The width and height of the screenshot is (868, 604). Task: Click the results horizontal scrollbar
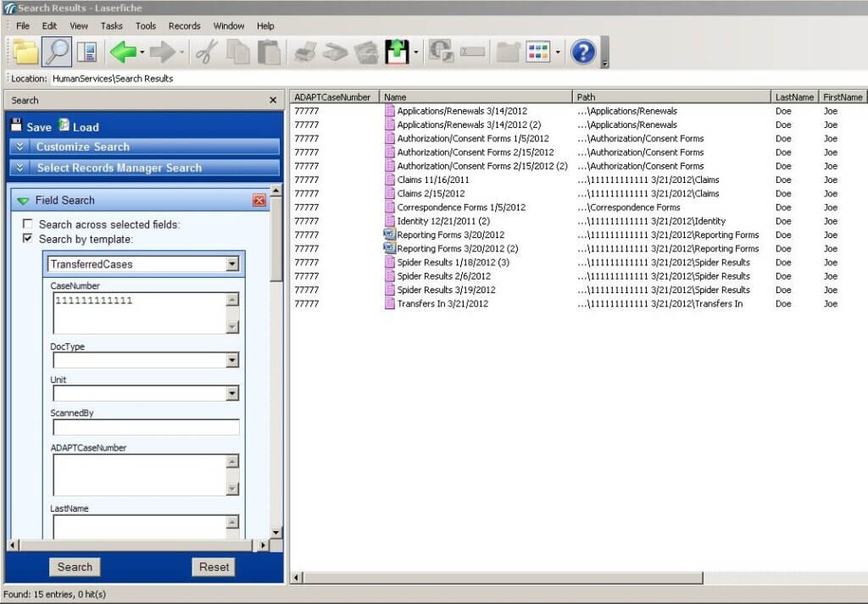503,578
